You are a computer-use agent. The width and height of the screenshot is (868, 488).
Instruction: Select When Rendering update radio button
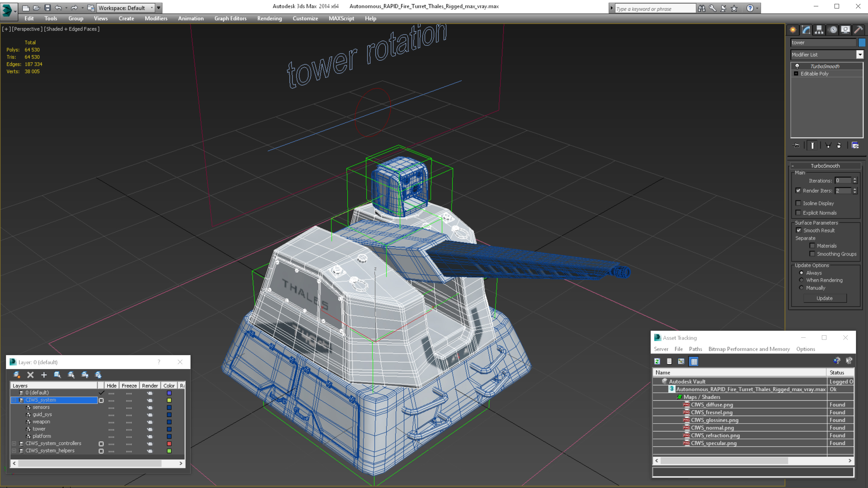(801, 280)
